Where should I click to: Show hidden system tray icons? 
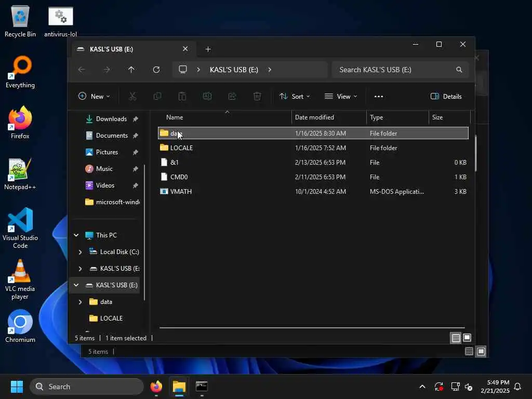[422, 387]
